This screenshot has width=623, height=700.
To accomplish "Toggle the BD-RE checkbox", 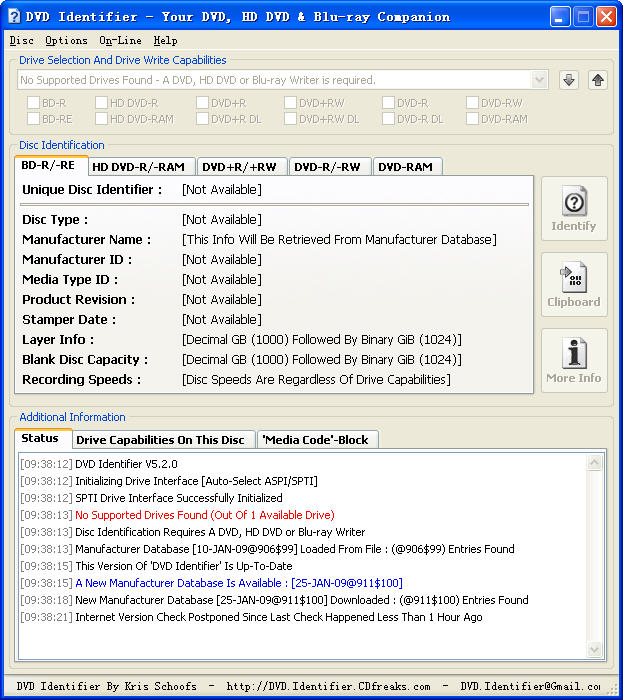I will tap(33, 119).
